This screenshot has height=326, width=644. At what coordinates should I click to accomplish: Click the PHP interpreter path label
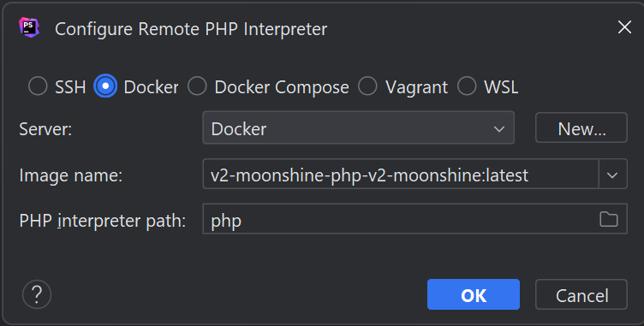[102, 221]
